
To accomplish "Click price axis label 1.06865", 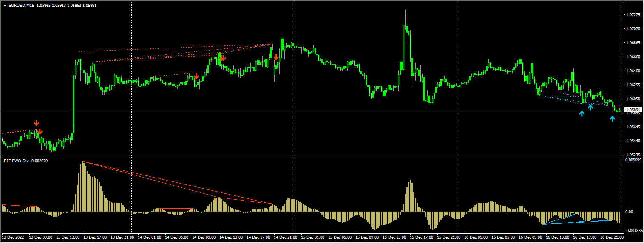I will pyautogui.click(x=633, y=43).
